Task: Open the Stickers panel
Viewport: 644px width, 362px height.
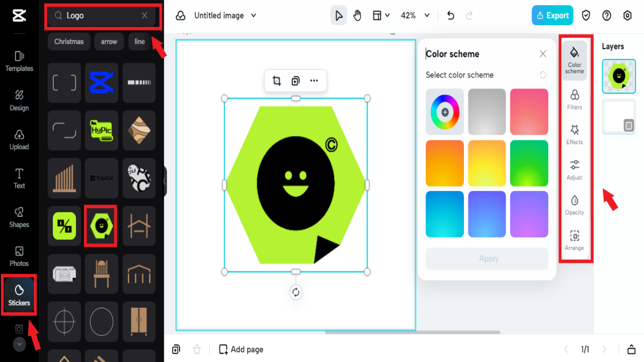Action: pyautogui.click(x=19, y=295)
